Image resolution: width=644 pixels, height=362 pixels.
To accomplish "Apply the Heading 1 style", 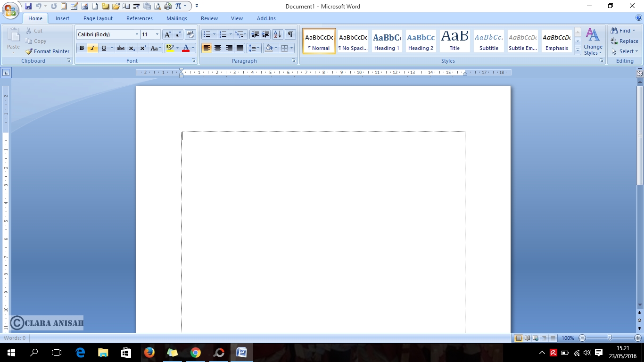I will 387,41.
